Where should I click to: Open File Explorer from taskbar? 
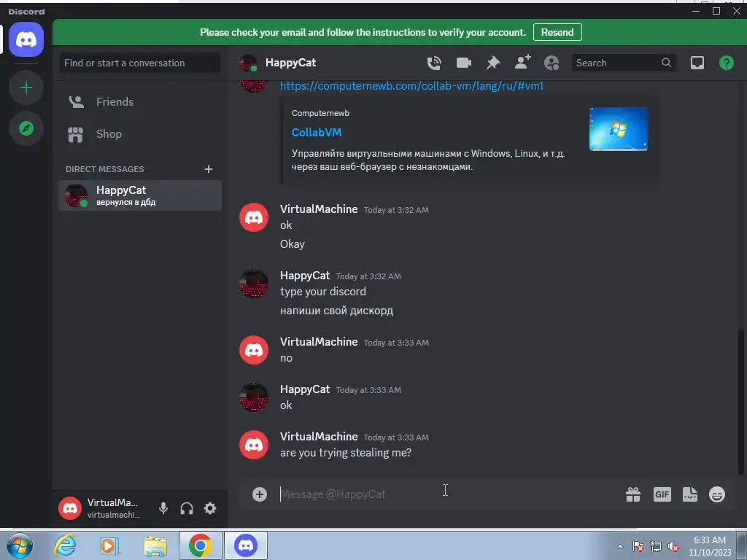155,545
